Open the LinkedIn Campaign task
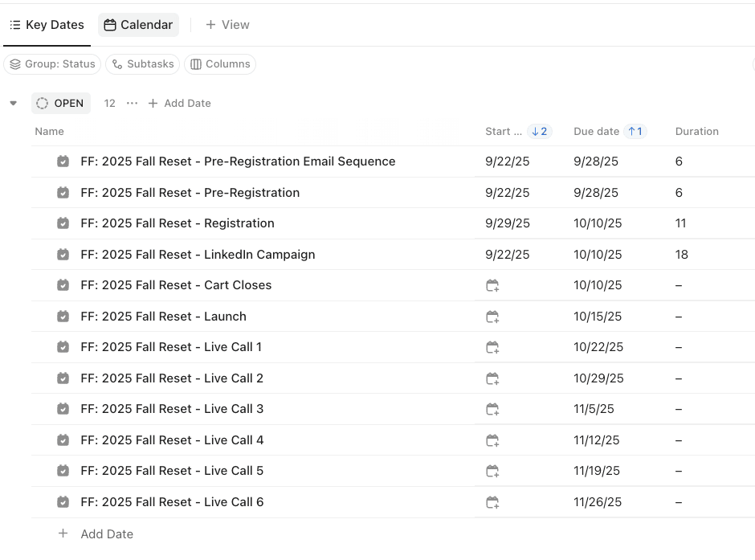The width and height of the screenshot is (755, 560). point(198,255)
